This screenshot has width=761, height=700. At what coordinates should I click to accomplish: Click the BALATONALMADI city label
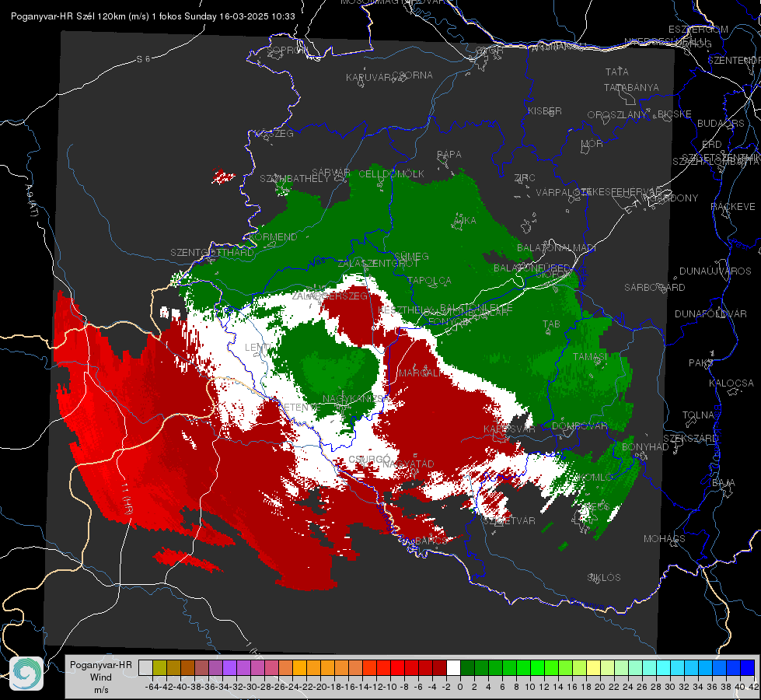click(x=557, y=248)
